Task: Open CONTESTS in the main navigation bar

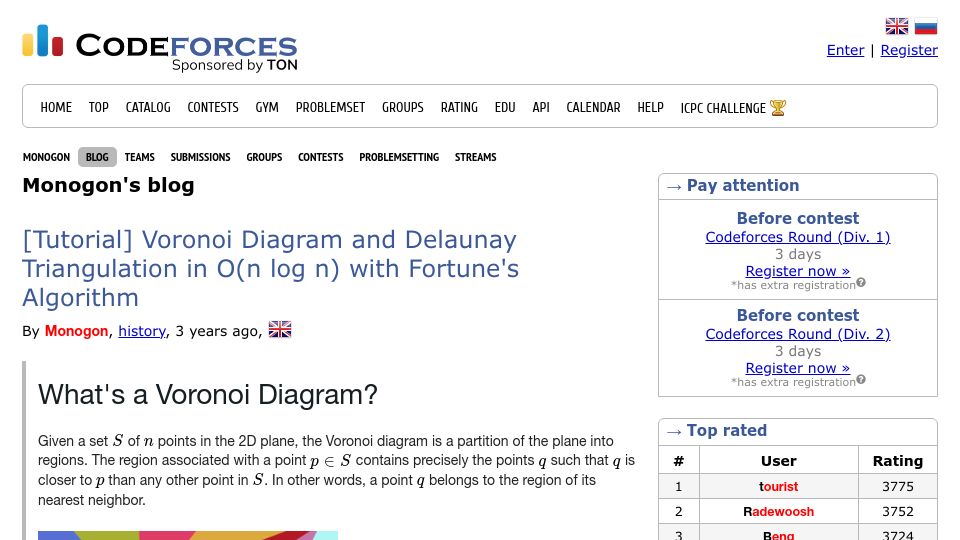Action: (213, 107)
